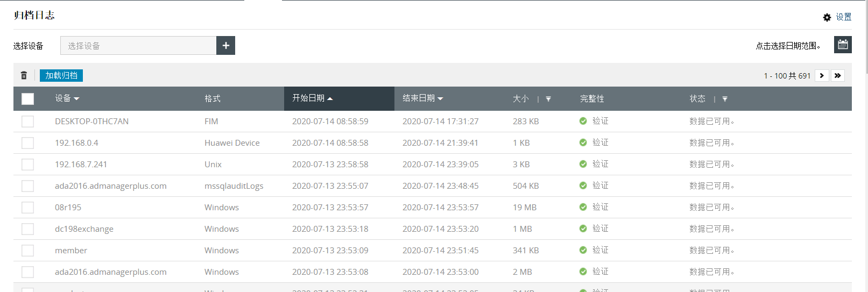This screenshot has height=292, width=868.
Task: Click verified icon for 2 MB Windows row
Action: coord(583,272)
